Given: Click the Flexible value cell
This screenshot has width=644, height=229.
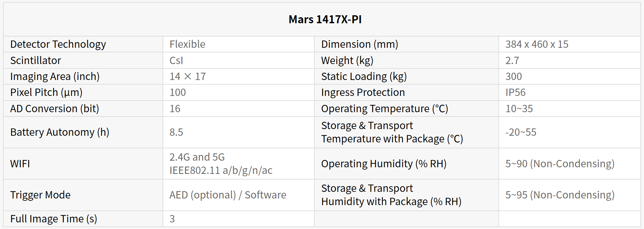Looking at the screenshot, I should click(x=187, y=44).
